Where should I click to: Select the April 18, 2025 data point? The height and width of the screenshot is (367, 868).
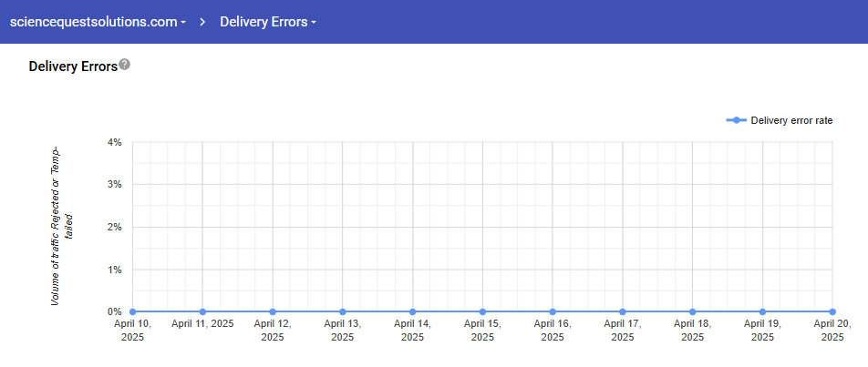[x=693, y=311]
